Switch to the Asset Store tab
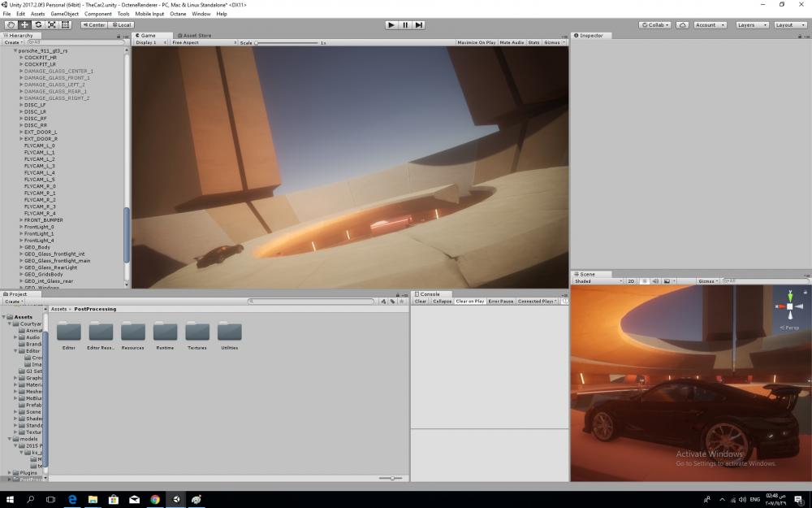 (x=195, y=36)
